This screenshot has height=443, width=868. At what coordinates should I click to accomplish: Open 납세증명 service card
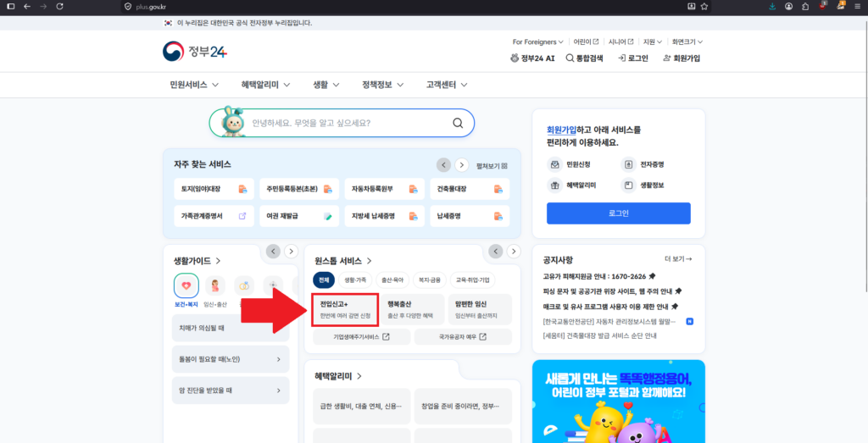pyautogui.click(x=470, y=216)
